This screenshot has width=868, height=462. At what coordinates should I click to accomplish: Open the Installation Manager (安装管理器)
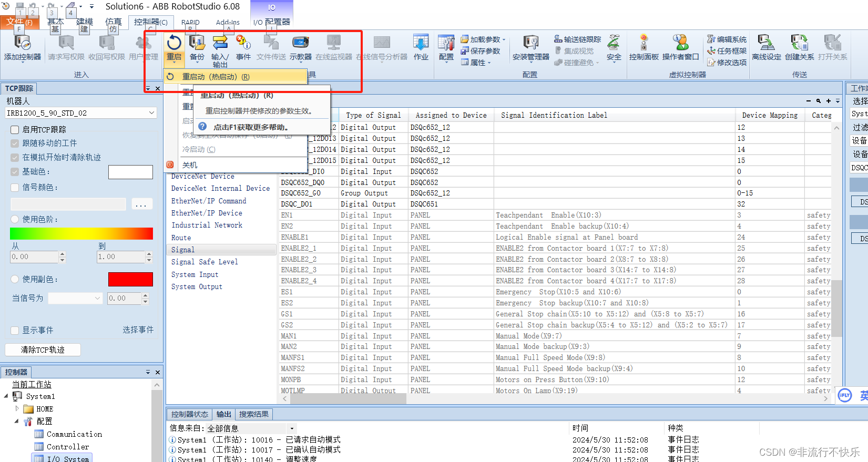click(x=531, y=48)
